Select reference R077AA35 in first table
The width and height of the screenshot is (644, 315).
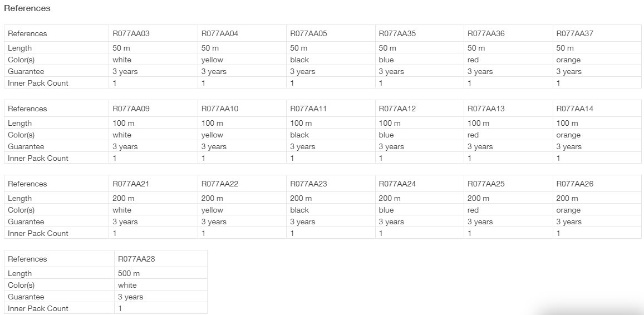click(397, 34)
